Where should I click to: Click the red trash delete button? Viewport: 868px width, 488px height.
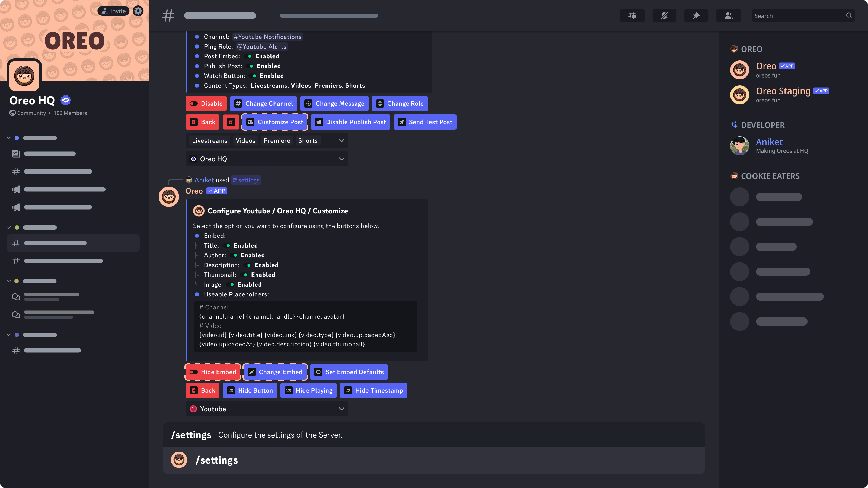click(x=231, y=122)
